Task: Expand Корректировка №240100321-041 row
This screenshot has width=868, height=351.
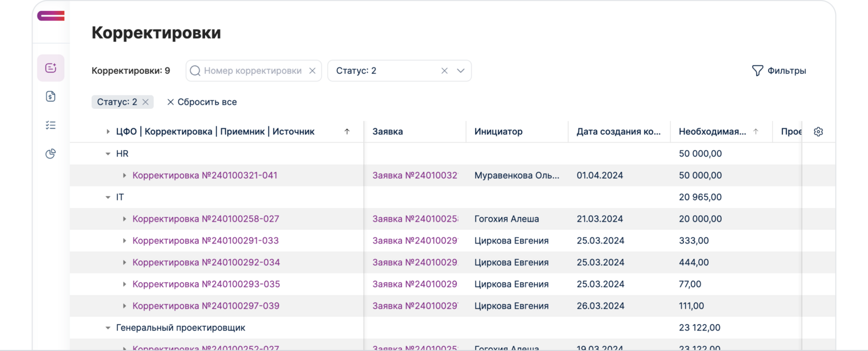Action: click(125, 176)
